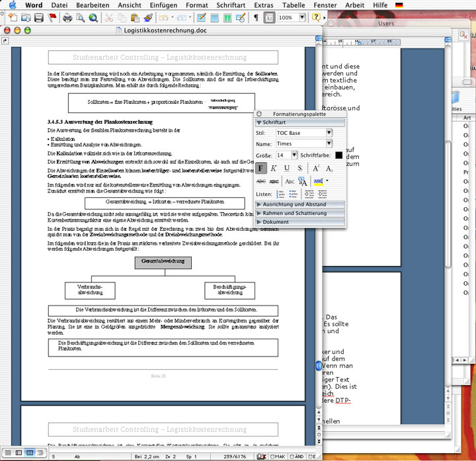This screenshot has height=461, width=476.
Task: Open the 100% zoom dropdown
Action: pos(302,17)
